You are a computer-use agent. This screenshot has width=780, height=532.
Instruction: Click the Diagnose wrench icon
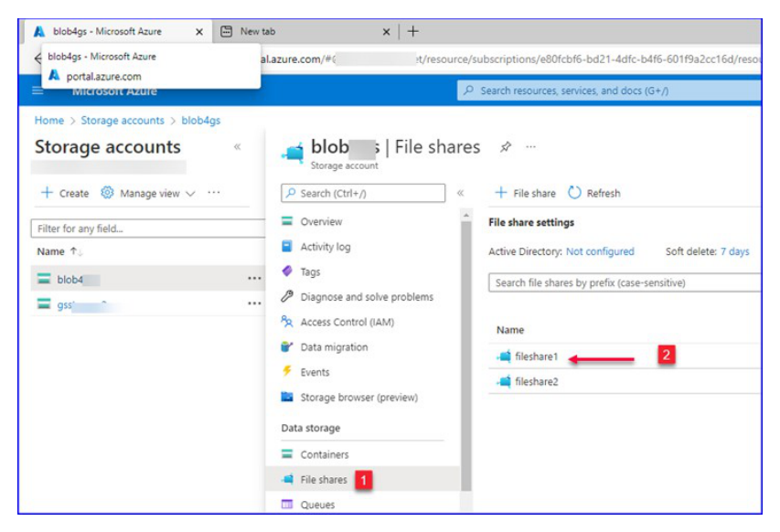[287, 296]
